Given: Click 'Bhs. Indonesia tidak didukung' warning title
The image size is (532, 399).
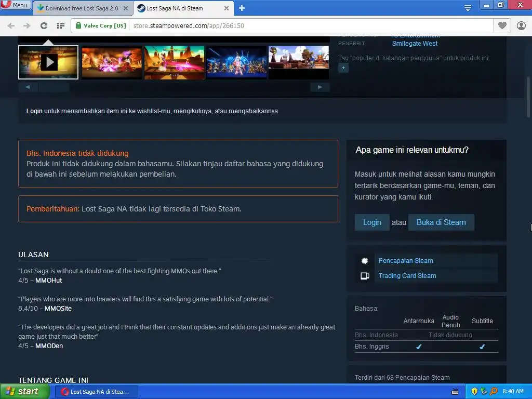Looking at the screenshot, I should (x=77, y=153).
